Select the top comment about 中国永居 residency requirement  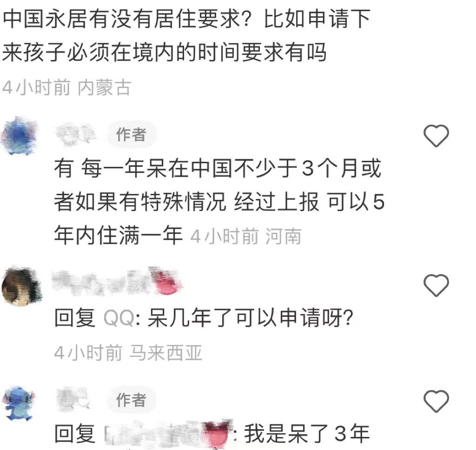click(186, 35)
